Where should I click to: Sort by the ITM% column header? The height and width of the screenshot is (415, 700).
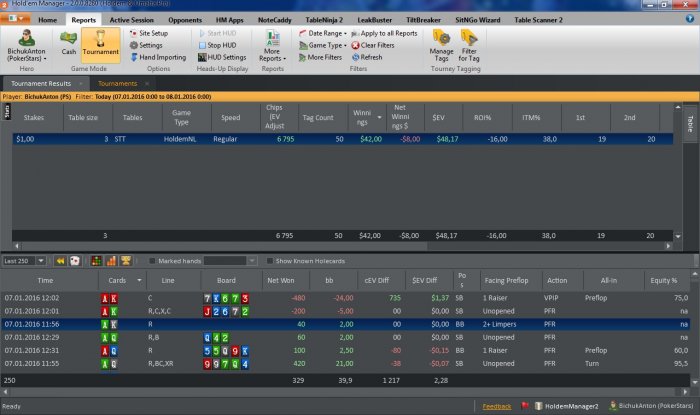coord(531,117)
